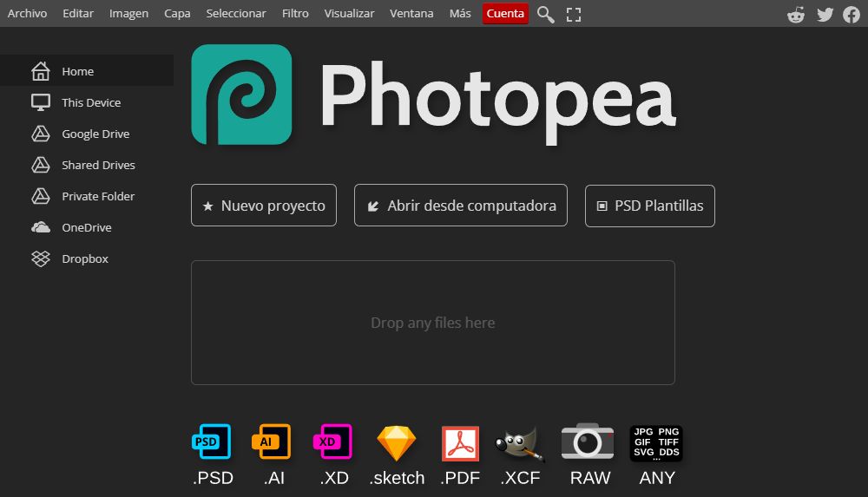Select Home in the sidebar
The width and height of the screenshot is (868, 497).
pos(87,71)
